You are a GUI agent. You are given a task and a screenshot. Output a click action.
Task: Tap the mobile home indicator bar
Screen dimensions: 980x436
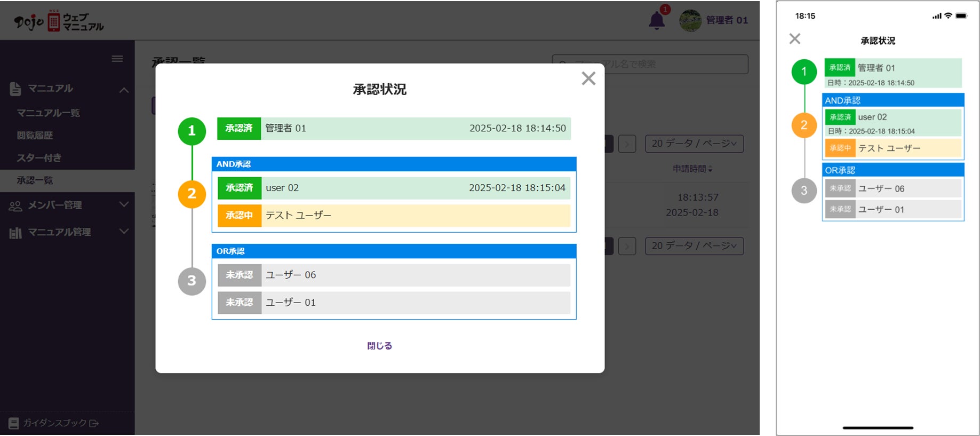tap(878, 427)
